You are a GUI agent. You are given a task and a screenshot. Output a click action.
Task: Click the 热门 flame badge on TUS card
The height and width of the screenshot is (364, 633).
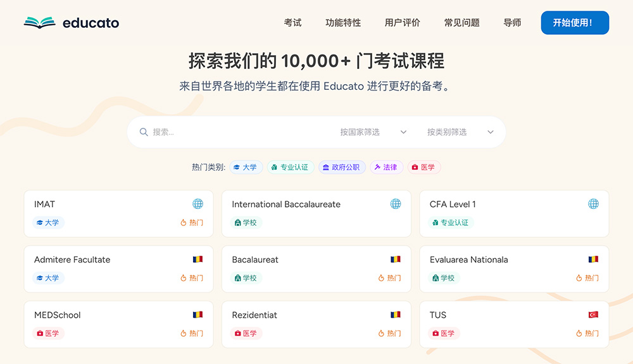point(587,333)
